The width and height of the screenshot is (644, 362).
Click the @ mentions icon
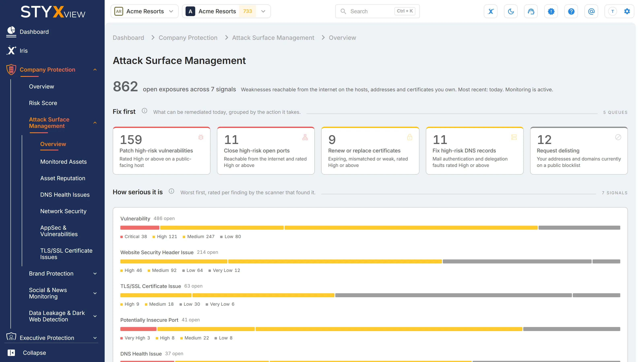click(591, 11)
